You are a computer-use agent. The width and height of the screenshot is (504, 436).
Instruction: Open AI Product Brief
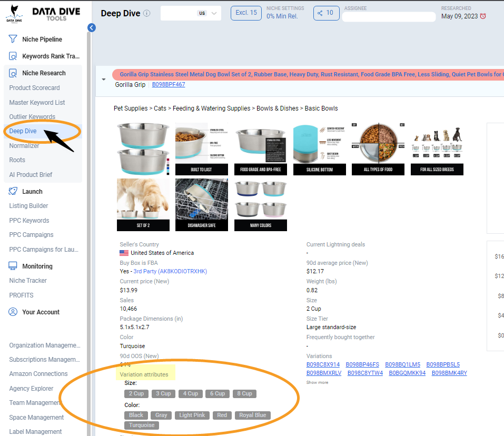point(31,174)
